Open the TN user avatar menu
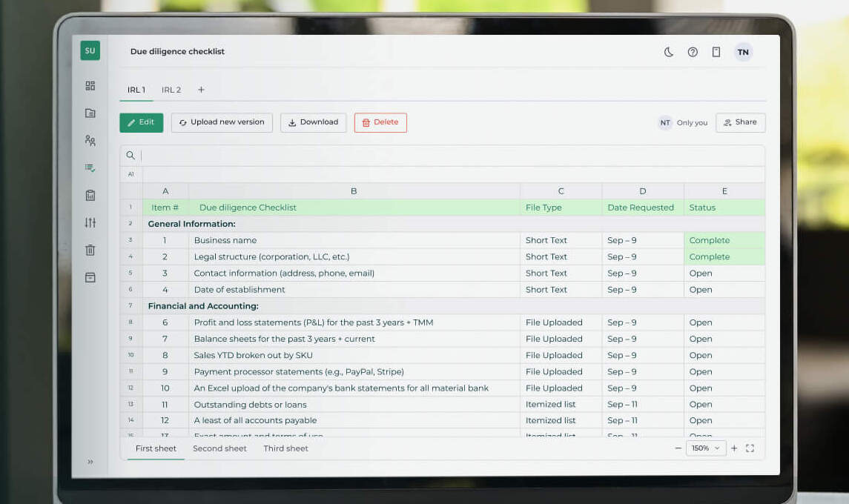The image size is (849, 504). tap(743, 52)
